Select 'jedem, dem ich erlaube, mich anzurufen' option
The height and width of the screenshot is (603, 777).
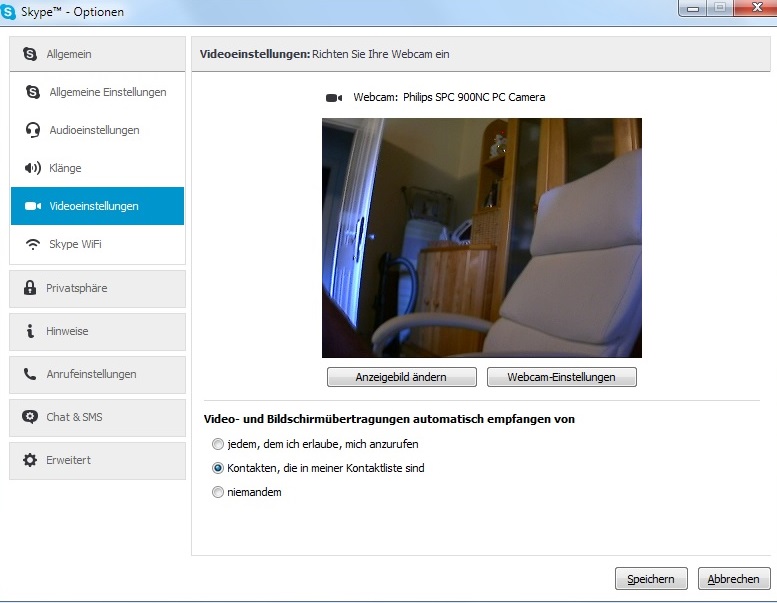[x=218, y=444]
